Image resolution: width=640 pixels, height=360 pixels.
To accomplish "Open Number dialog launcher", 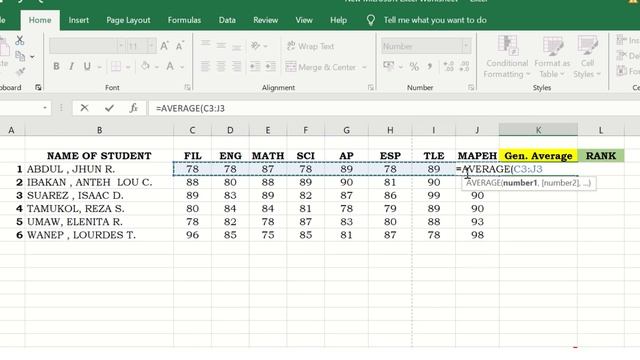I will 471,87.
